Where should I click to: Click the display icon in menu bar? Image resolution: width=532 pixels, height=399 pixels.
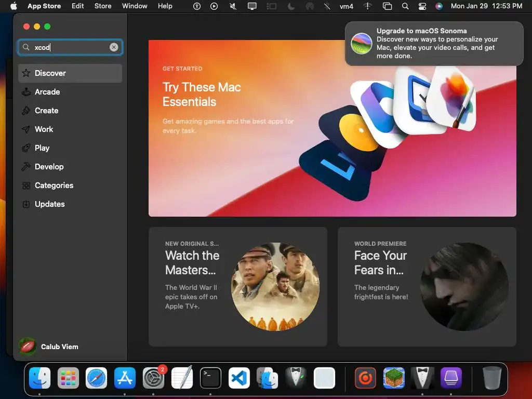pyautogui.click(x=252, y=6)
